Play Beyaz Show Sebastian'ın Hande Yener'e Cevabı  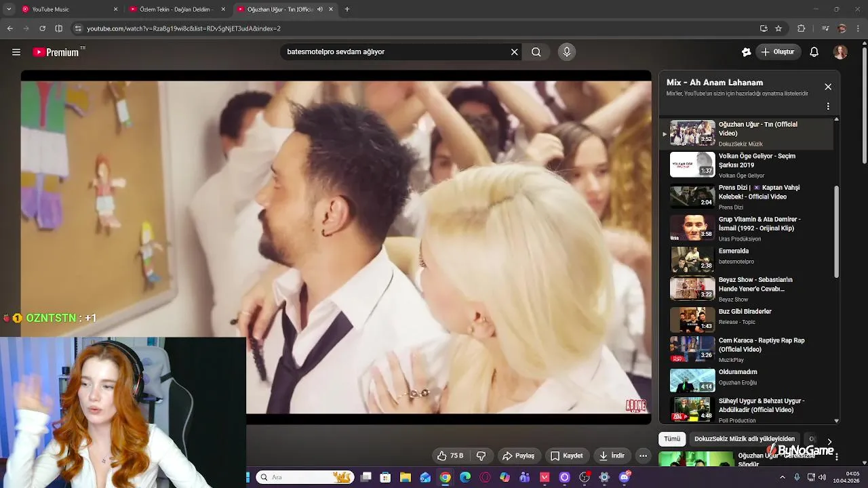pyautogui.click(x=746, y=289)
